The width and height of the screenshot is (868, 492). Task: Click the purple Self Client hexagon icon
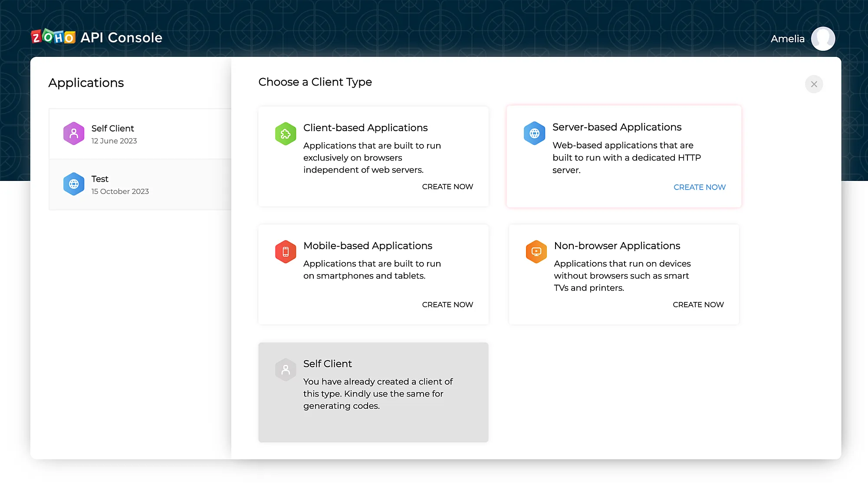(x=74, y=134)
